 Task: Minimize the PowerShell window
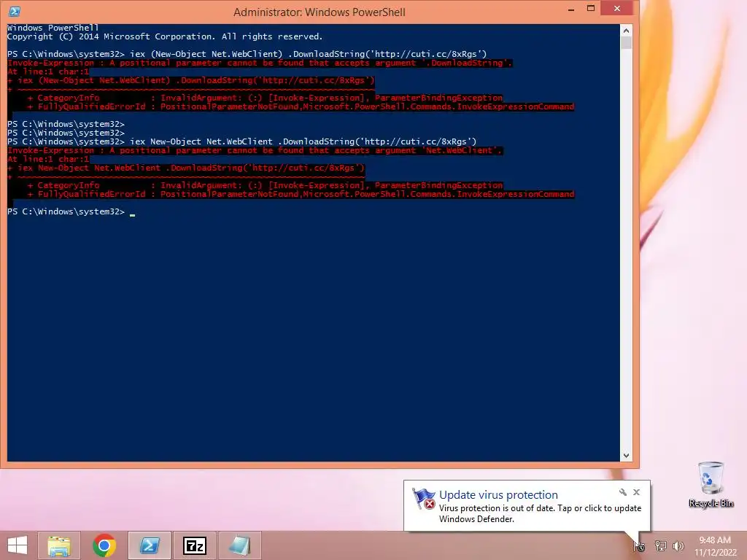[570, 9]
